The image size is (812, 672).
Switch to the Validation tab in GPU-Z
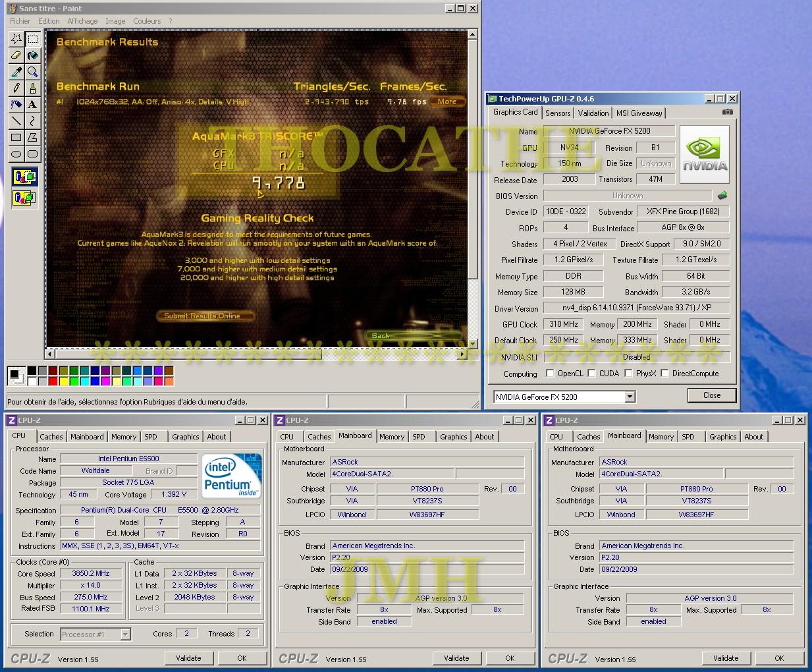click(x=593, y=113)
